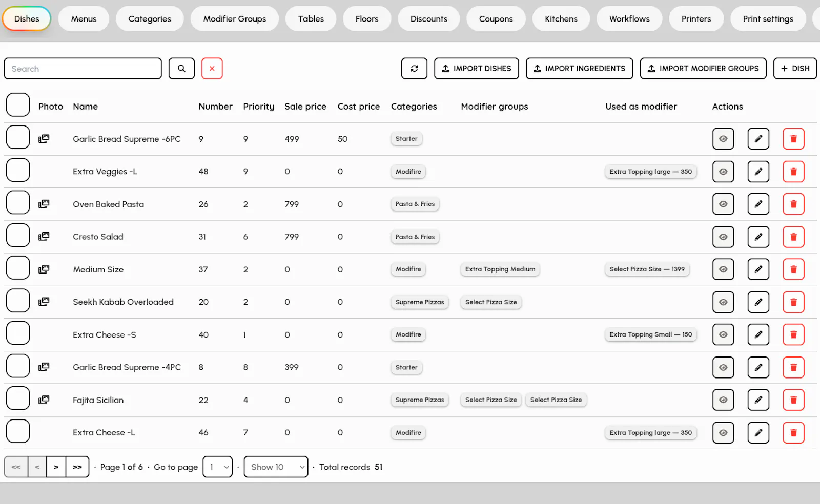Image resolution: width=820 pixels, height=504 pixels.
Task: View Cresto Salad details
Action: point(723,237)
